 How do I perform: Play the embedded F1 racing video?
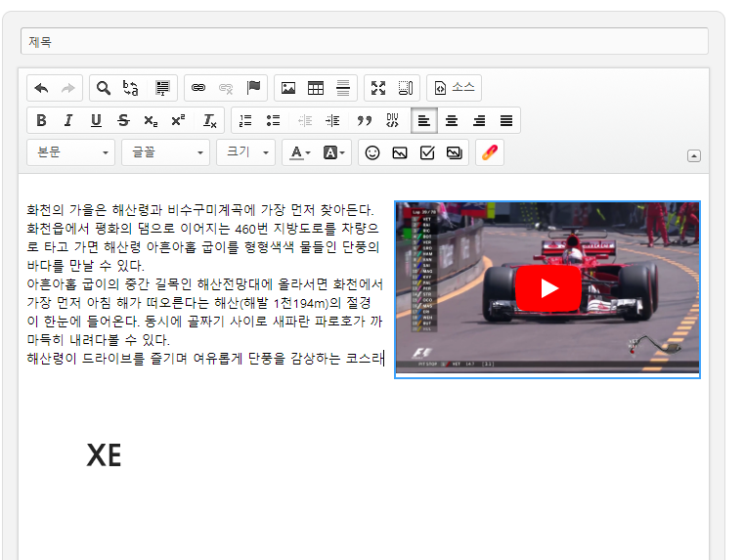547,288
